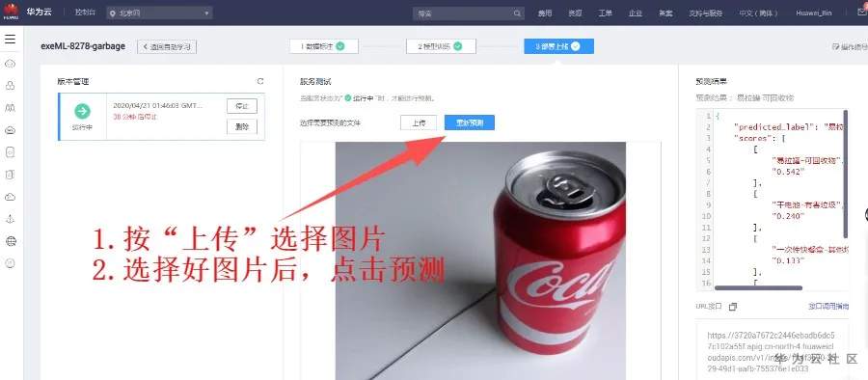Click the score value "0.133"
The image size is (868, 380).
click(x=787, y=260)
